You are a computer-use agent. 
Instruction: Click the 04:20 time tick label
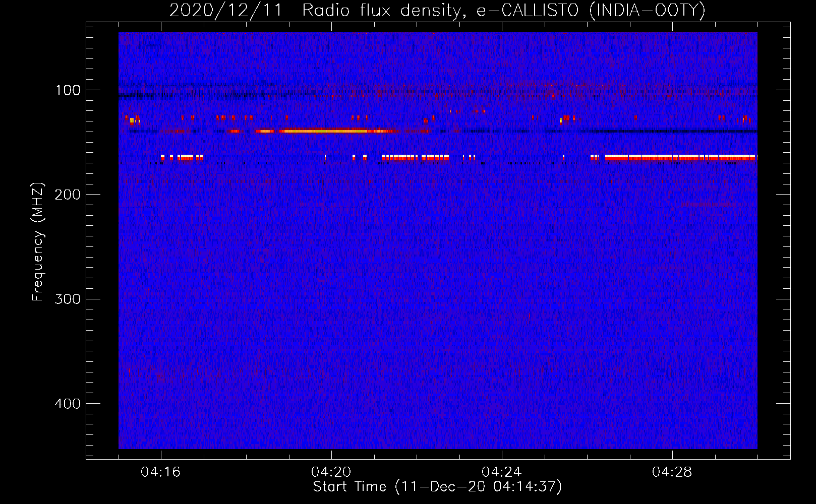pyautogui.click(x=331, y=472)
